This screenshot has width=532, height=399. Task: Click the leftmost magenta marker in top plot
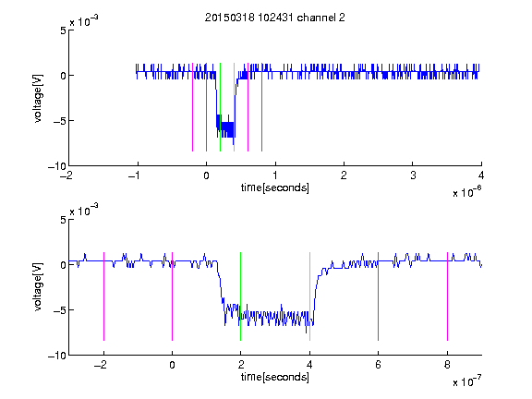193,107
